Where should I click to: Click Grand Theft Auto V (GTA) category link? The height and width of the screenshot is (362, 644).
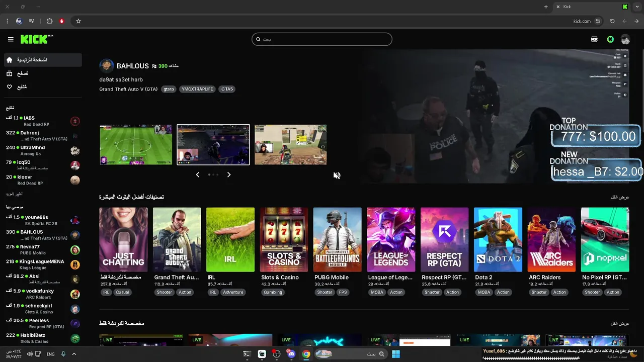click(x=128, y=89)
